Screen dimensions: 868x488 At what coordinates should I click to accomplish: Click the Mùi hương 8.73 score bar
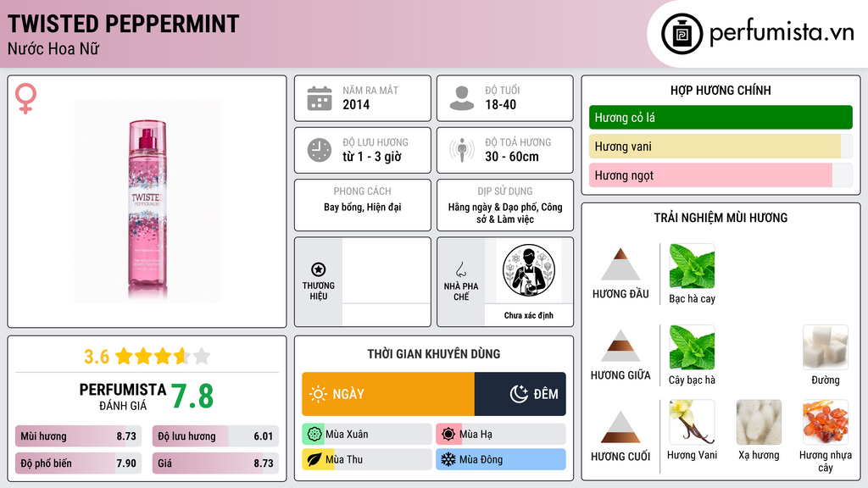click(79, 436)
